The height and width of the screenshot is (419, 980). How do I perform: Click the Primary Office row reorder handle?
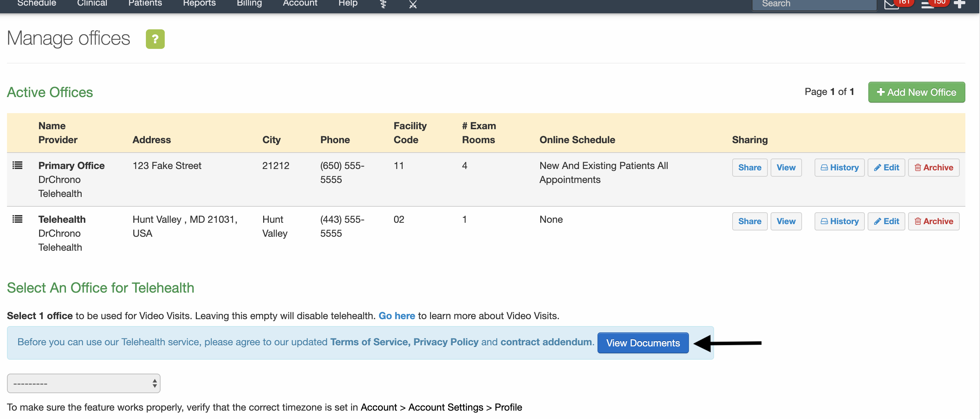tap(17, 165)
